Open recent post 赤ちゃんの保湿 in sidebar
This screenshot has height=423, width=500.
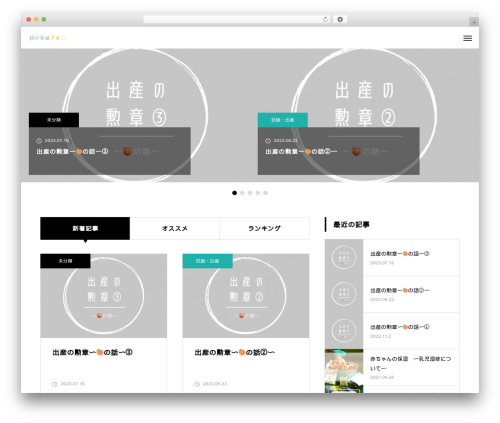411,364
